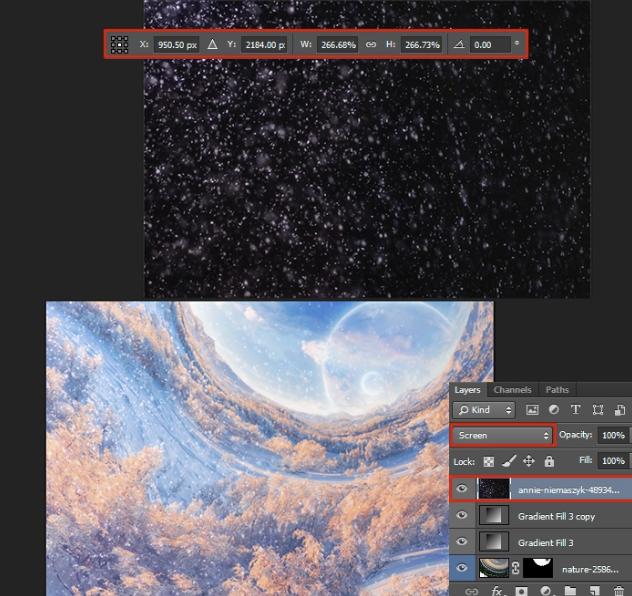The height and width of the screenshot is (596, 632).
Task: Click the nature-2586 layer image thumbnail
Action: [494, 568]
